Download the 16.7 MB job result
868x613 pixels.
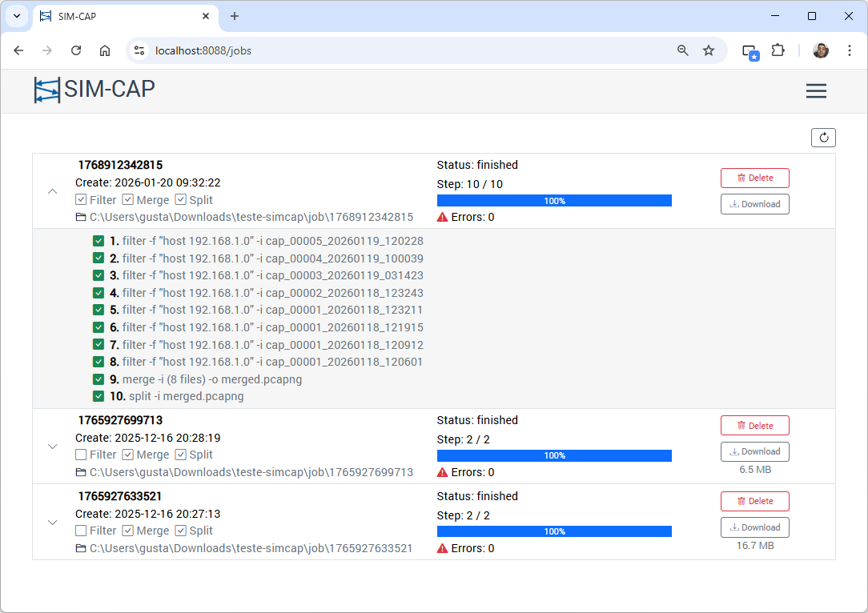coord(754,527)
